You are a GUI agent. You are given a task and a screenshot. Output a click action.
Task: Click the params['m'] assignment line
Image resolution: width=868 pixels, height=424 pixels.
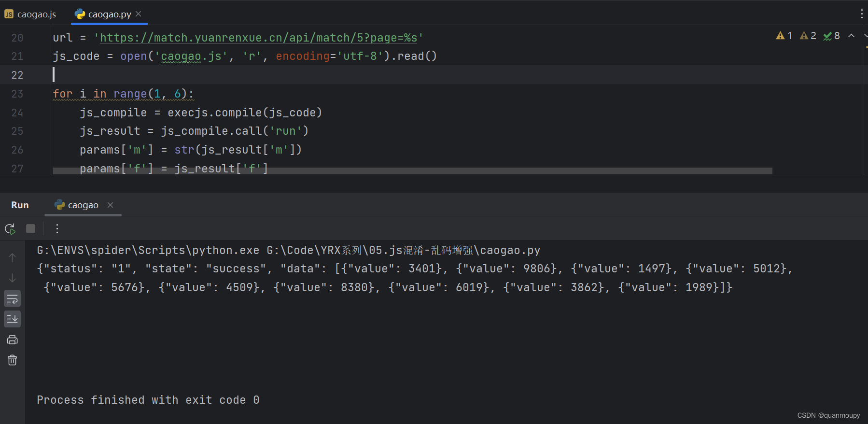(191, 150)
